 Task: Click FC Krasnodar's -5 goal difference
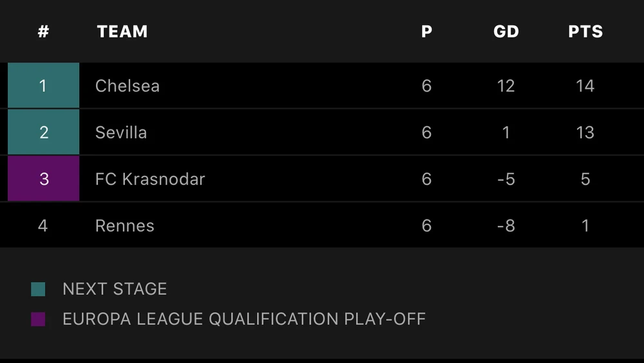(506, 179)
